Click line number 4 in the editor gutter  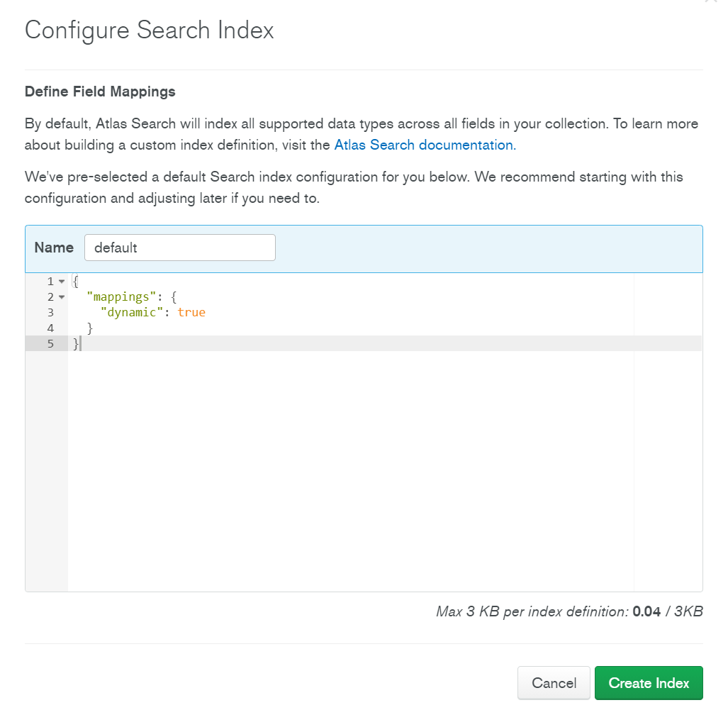coord(50,328)
